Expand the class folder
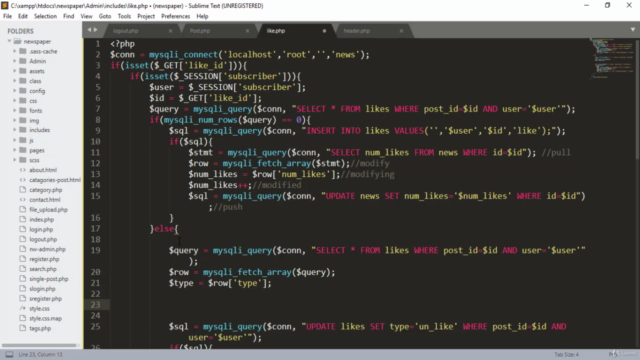Screen dimensions: 640x360 (x=15, y=81)
